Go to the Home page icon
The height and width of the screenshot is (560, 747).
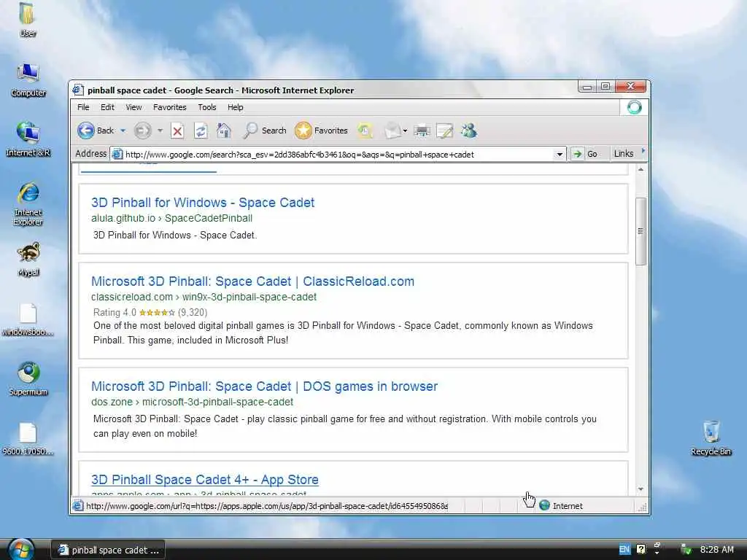(x=223, y=131)
